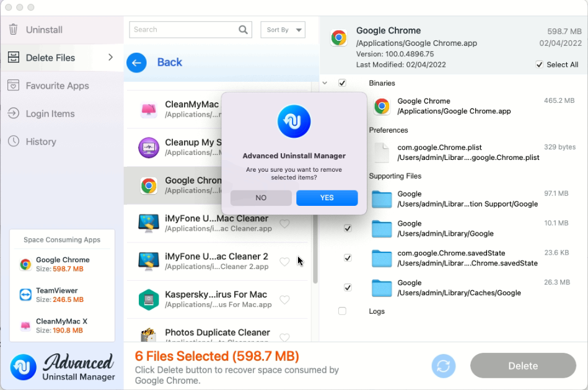Favourite iMyFone Mac Cleaner 2 heart icon
This screenshot has width=588, height=390.
click(284, 262)
